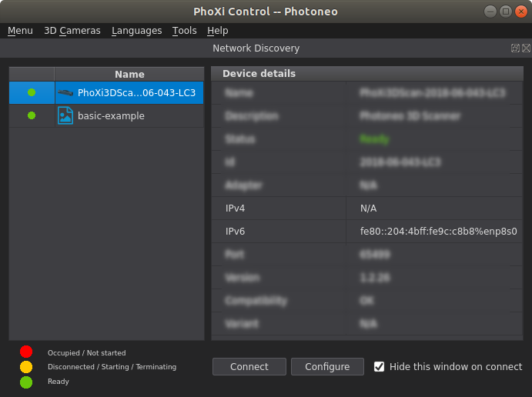Viewport: 532px width, 397px height.
Task: Close the Network Discovery panel
Action: click(x=526, y=48)
